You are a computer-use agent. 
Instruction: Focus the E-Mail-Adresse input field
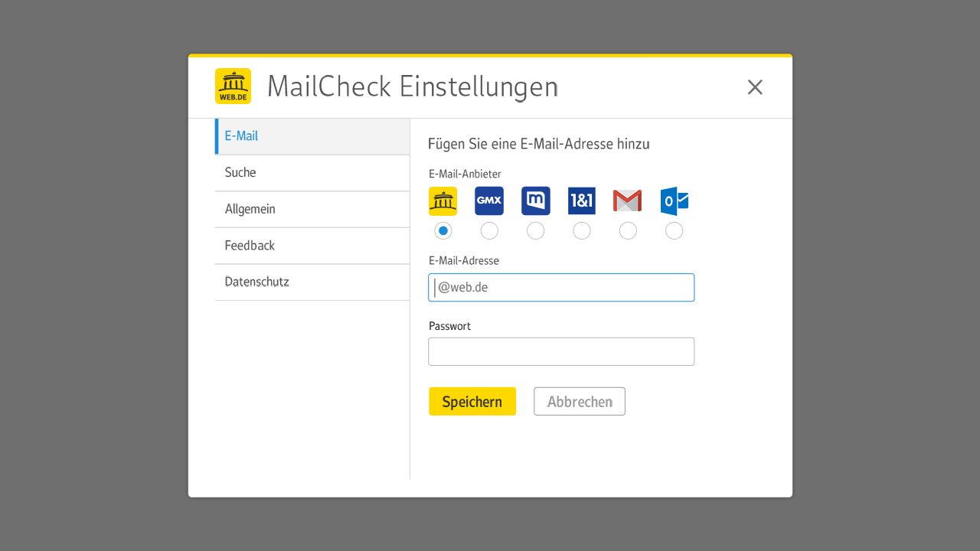pos(561,288)
